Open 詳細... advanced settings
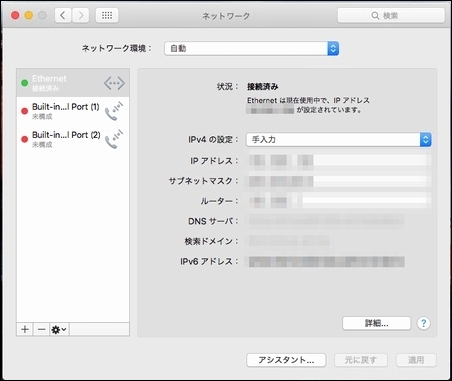452x381 pixels. (x=377, y=323)
